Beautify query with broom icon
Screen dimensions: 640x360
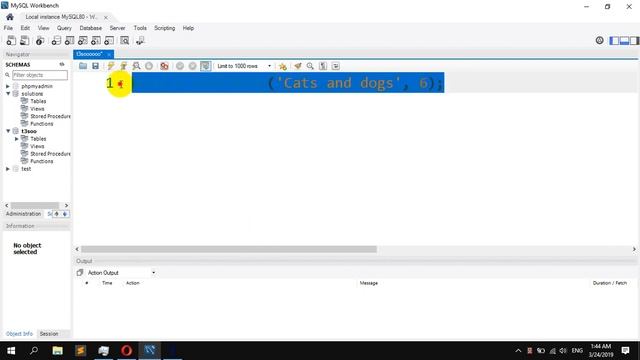click(298, 66)
